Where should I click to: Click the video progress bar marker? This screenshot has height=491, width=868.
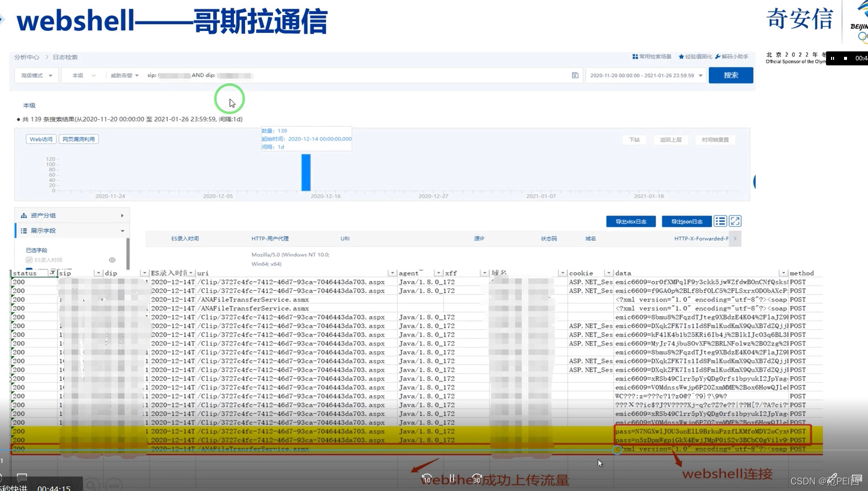617,450
